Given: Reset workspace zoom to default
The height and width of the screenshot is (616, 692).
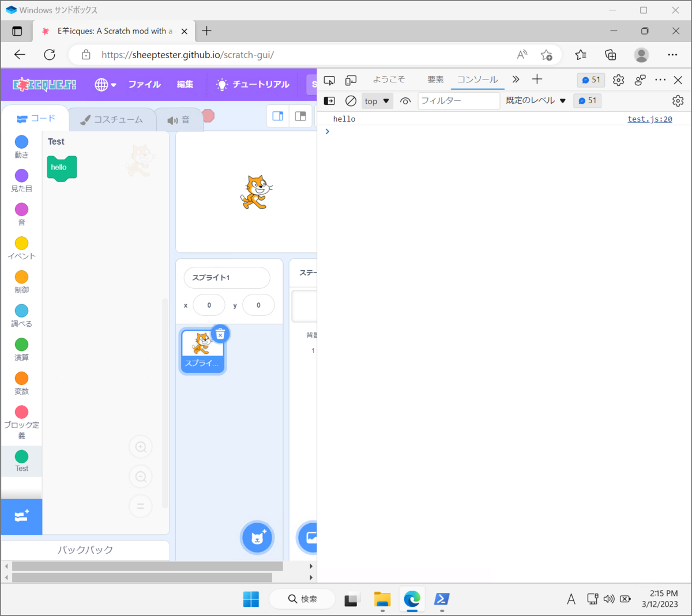Looking at the screenshot, I should click(140, 506).
